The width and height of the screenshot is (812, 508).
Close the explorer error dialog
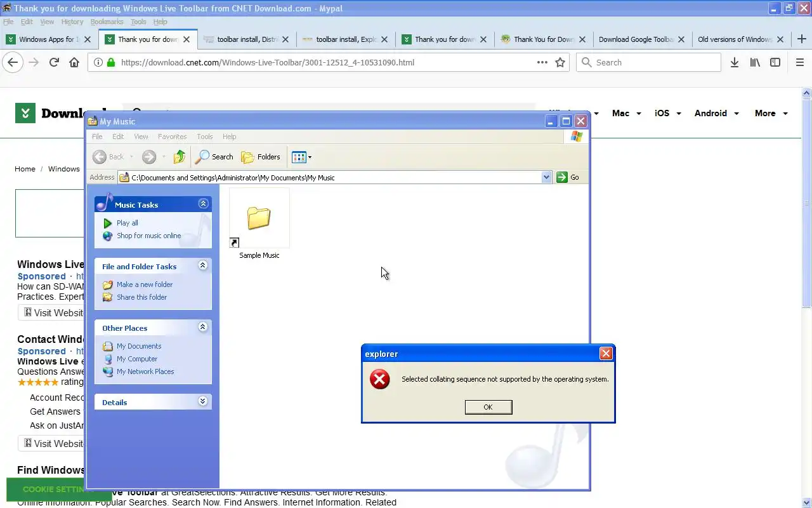click(606, 354)
